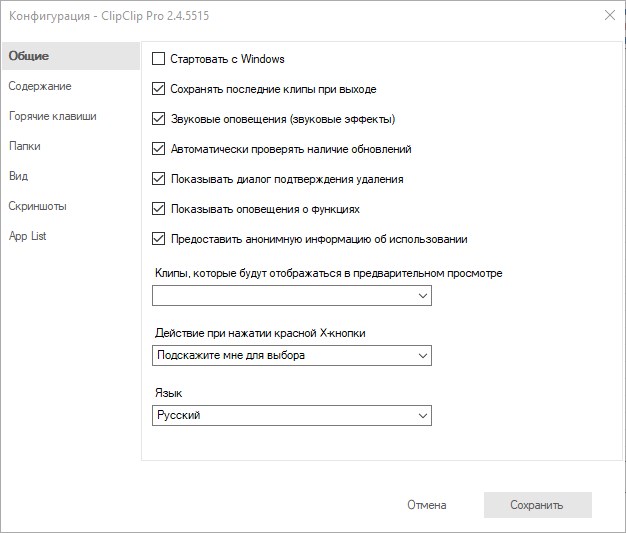
Task: Uncheck Показывать диалог подтверждения удаления
Action: pyautogui.click(x=158, y=179)
